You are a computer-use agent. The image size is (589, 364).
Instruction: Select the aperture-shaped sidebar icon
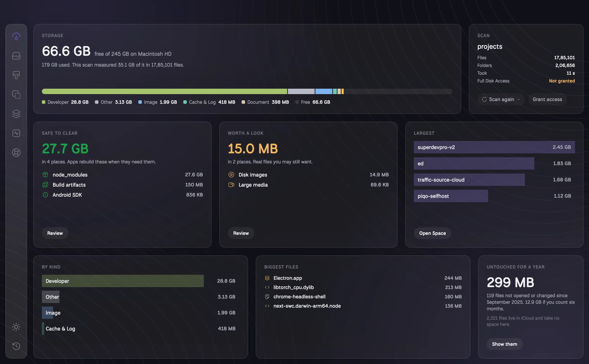pos(16,153)
